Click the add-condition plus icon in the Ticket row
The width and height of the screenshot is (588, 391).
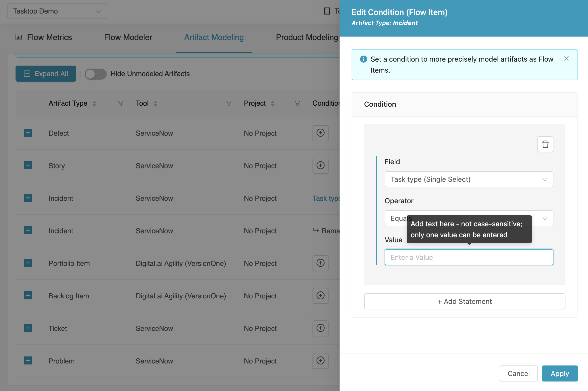tap(320, 328)
